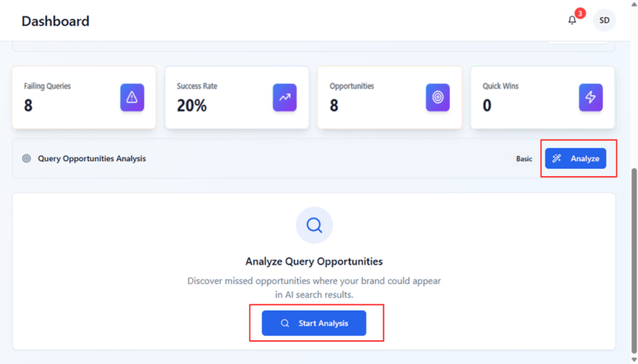Viewport: 638px width, 364px height.
Task: Click the large circular magnifier icon
Action: pyautogui.click(x=314, y=225)
